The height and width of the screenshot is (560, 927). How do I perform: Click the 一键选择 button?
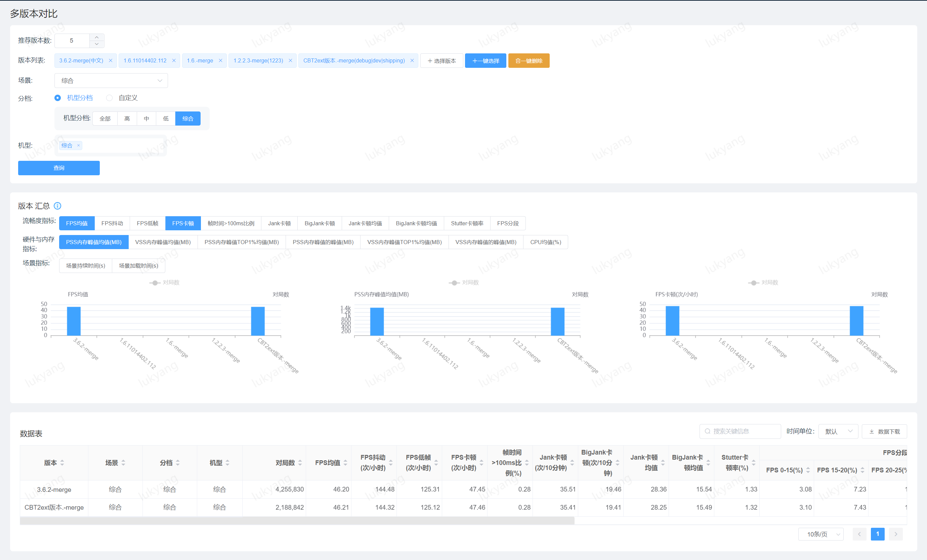pyautogui.click(x=485, y=60)
